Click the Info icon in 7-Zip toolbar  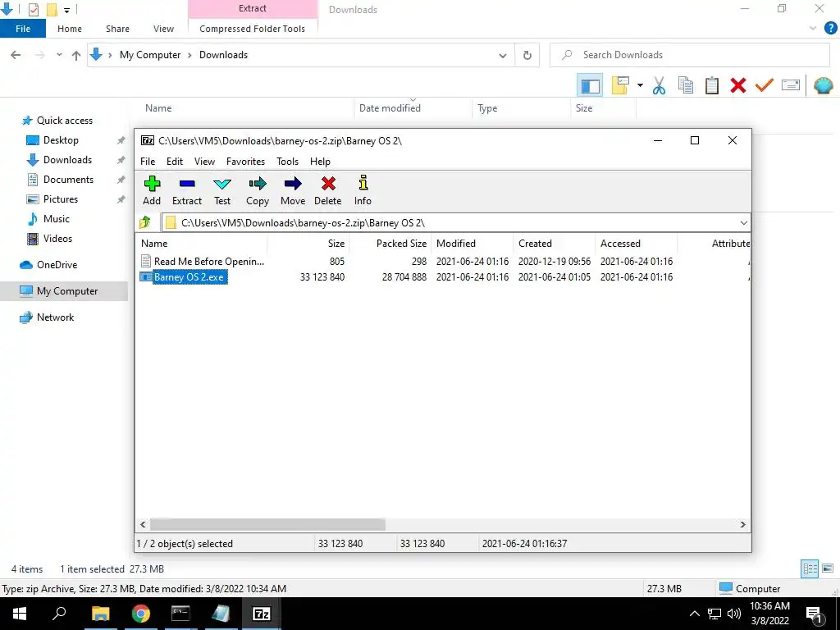click(363, 190)
